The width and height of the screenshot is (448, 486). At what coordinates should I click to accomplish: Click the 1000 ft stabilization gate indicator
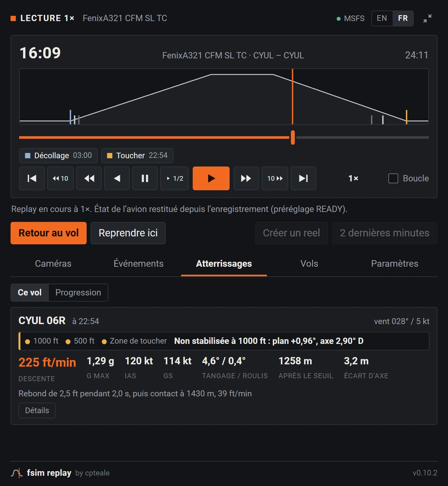[42, 341]
